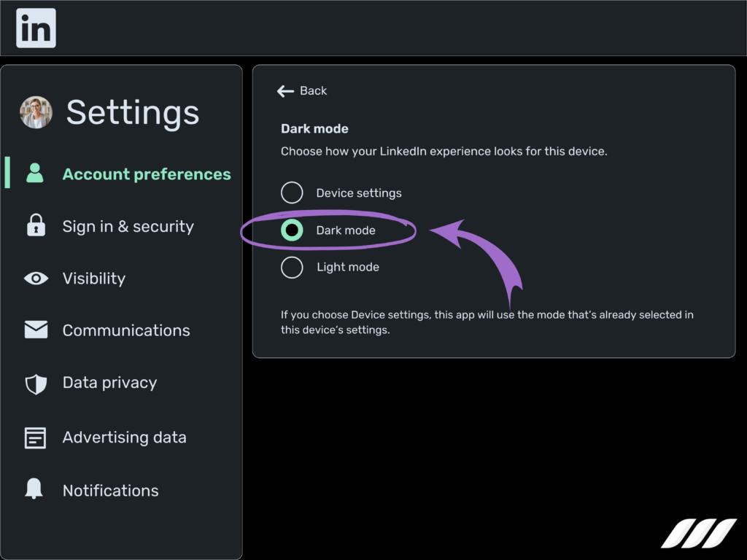The height and width of the screenshot is (560, 747).
Task: Click the lock icon beside Sign in & security
Action: point(35,226)
